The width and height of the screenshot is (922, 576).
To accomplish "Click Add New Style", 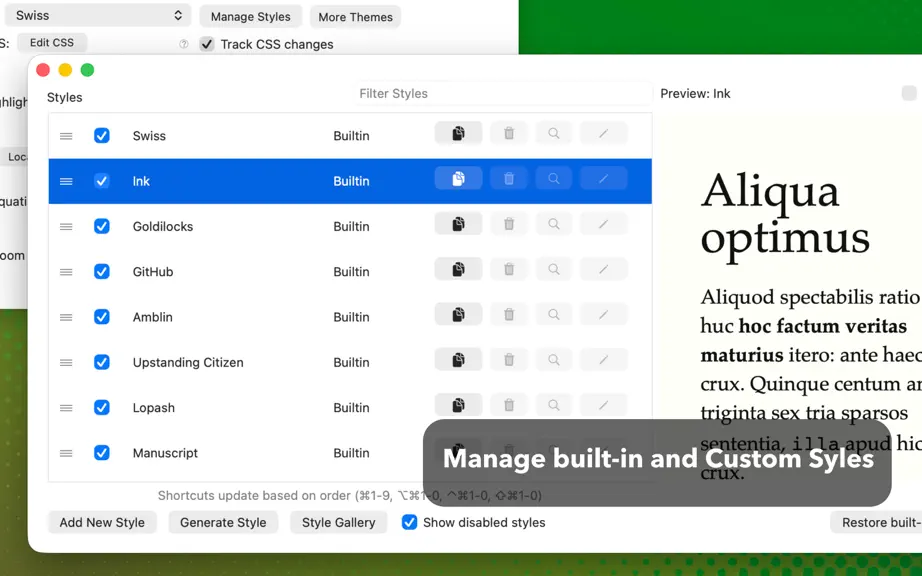I will (x=102, y=522).
